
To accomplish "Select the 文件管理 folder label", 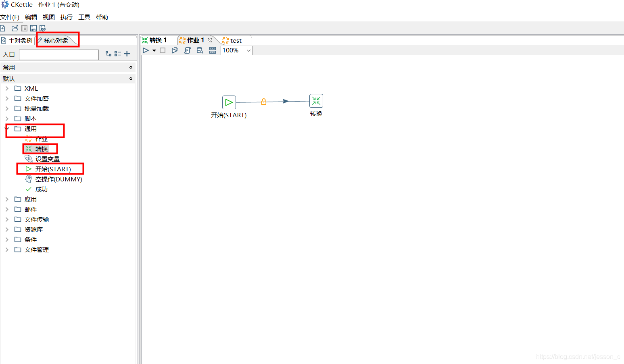I will tap(37, 250).
